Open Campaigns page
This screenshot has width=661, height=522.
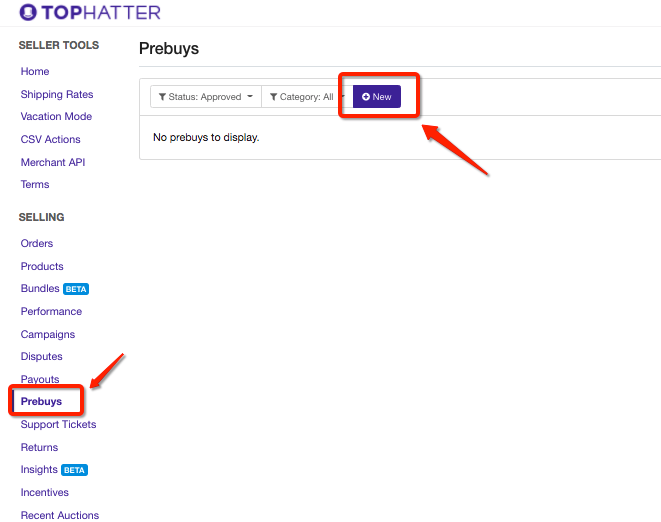(48, 334)
